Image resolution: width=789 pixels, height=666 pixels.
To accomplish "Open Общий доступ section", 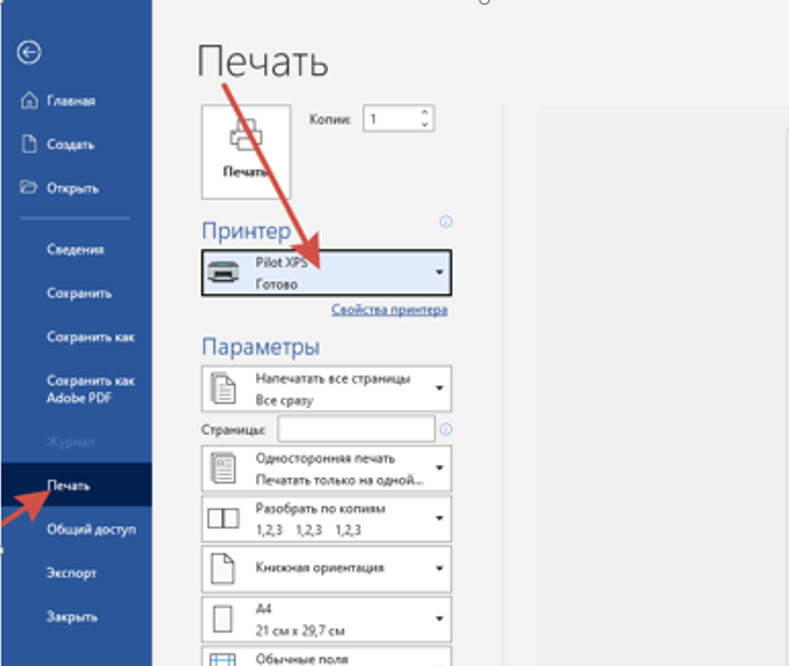I will 91,529.
